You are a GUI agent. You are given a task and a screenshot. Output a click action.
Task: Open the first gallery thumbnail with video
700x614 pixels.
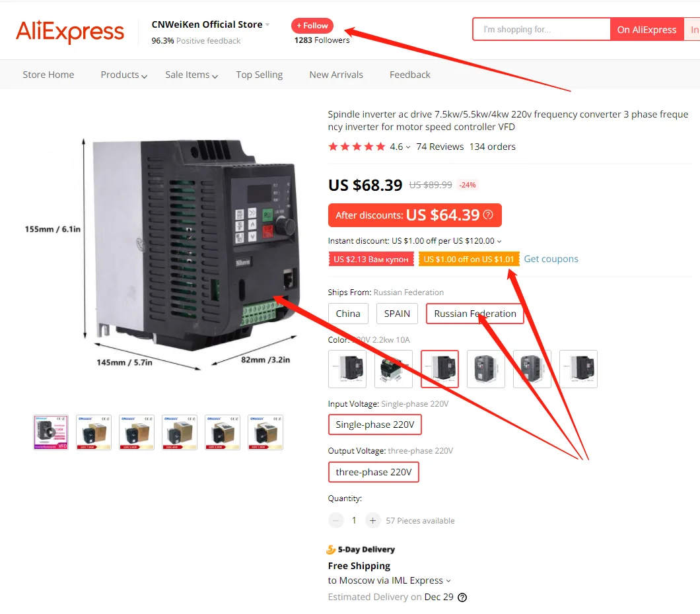click(51, 432)
